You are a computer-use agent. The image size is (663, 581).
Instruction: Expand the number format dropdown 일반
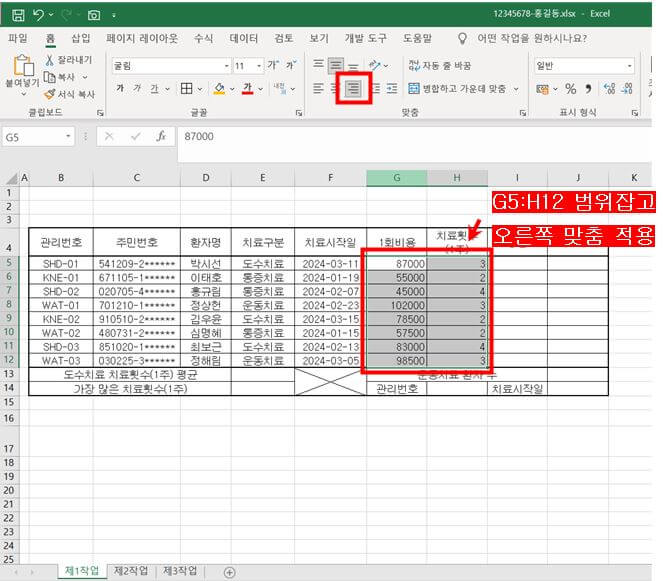point(630,66)
